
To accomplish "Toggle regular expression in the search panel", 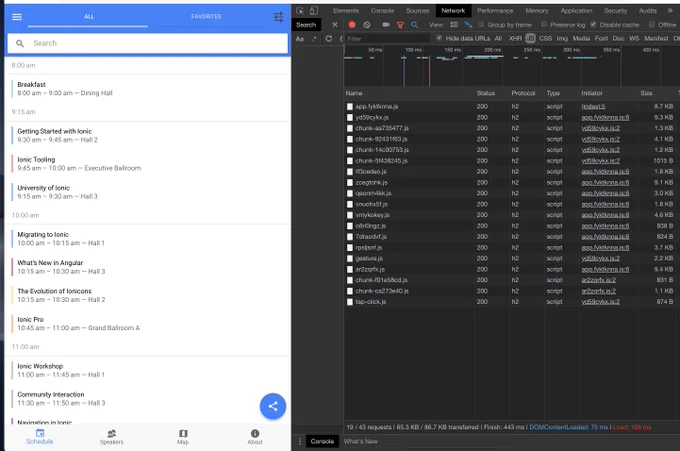I will [x=314, y=39].
